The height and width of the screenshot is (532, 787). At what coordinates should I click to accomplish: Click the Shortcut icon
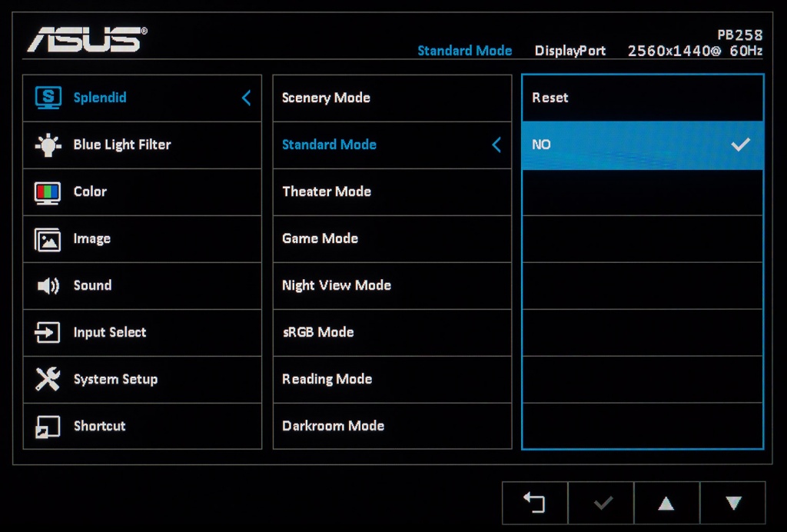pyautogui.click(x=48, y=426)
